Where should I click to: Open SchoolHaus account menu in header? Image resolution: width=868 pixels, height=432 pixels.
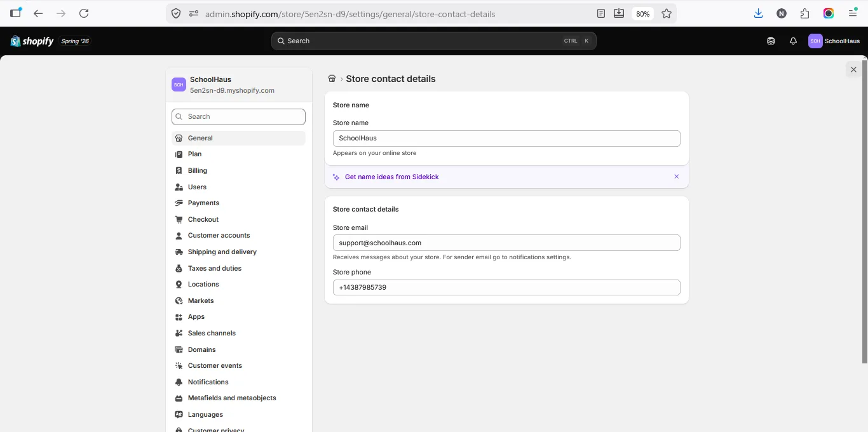[x=834, y=41]
